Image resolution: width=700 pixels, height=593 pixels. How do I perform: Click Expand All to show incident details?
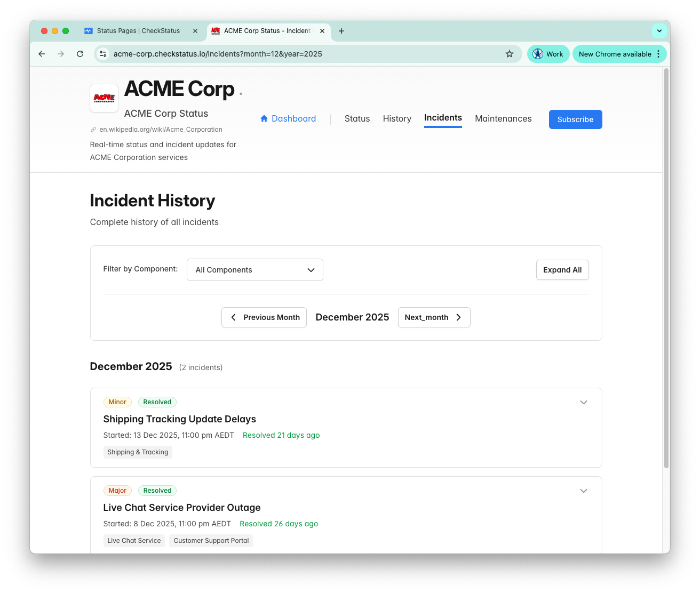click(562, 270)
